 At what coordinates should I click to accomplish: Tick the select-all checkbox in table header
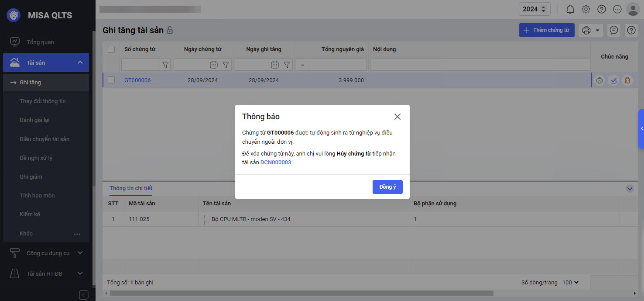(x=111, y=49)
